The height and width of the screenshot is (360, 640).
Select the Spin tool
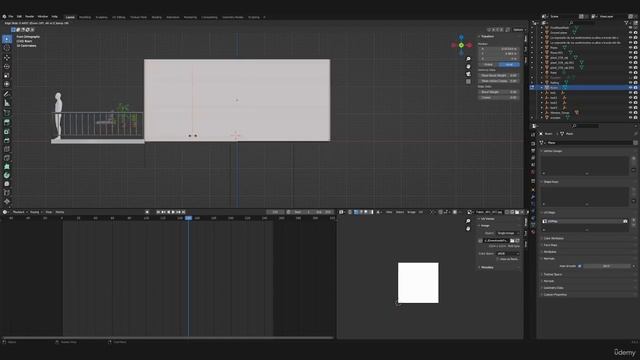7,175
